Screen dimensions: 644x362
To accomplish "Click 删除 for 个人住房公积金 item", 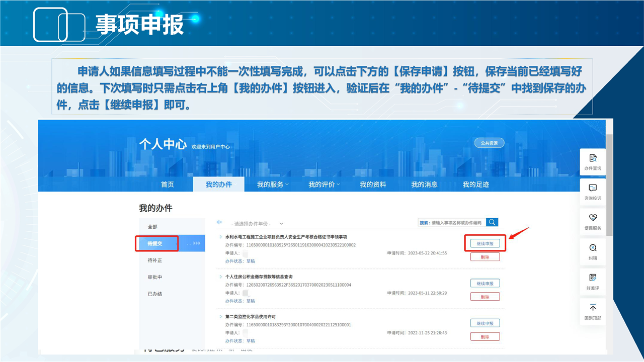I will pos(485,297).
